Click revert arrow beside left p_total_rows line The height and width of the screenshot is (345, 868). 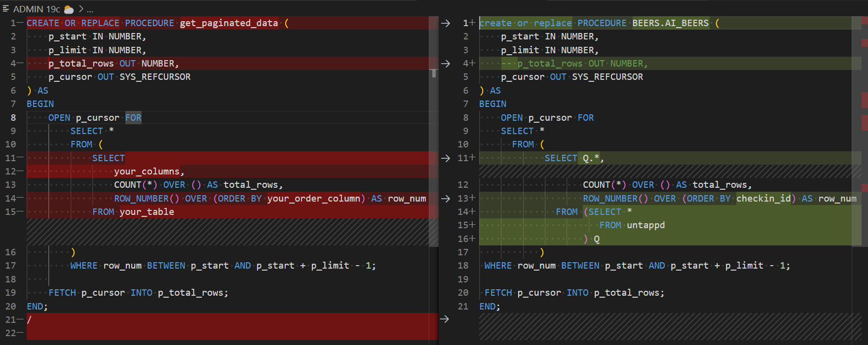tap(445, 64)
